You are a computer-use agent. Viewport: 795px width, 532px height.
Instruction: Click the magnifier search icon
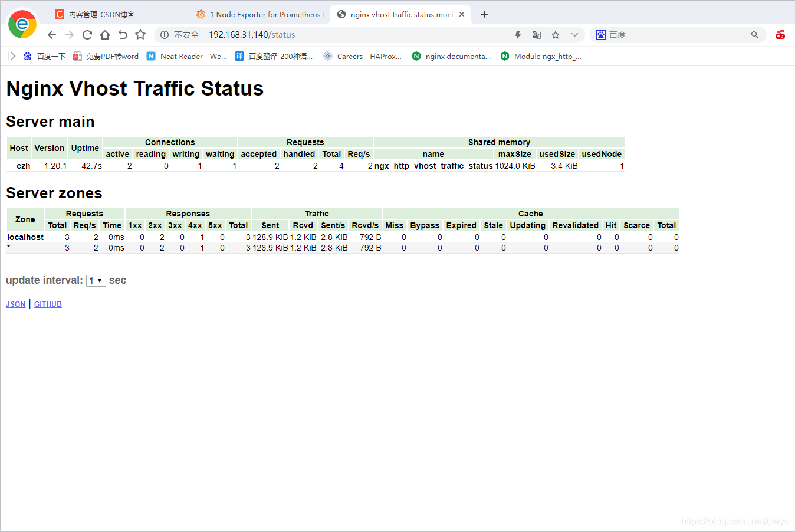(x=755, y=35)
